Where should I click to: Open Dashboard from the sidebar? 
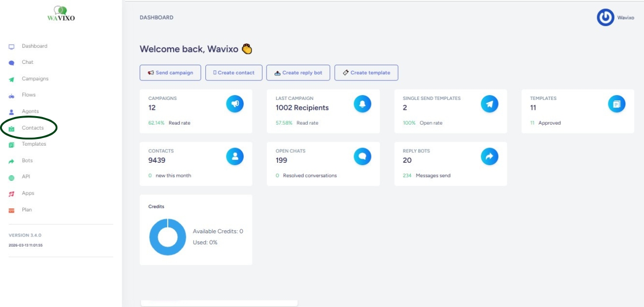(34, 46)
